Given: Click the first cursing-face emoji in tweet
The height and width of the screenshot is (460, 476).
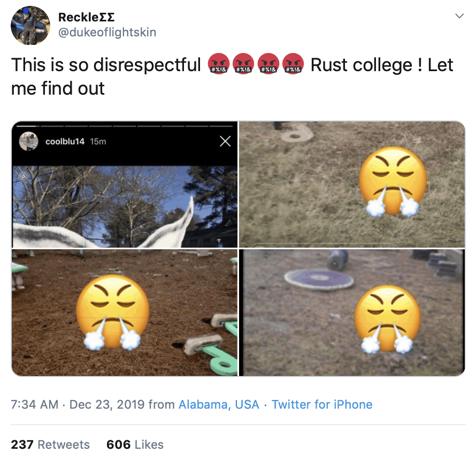Looking at the screenshot, I should pyautogui.click(x=219, y=65).
